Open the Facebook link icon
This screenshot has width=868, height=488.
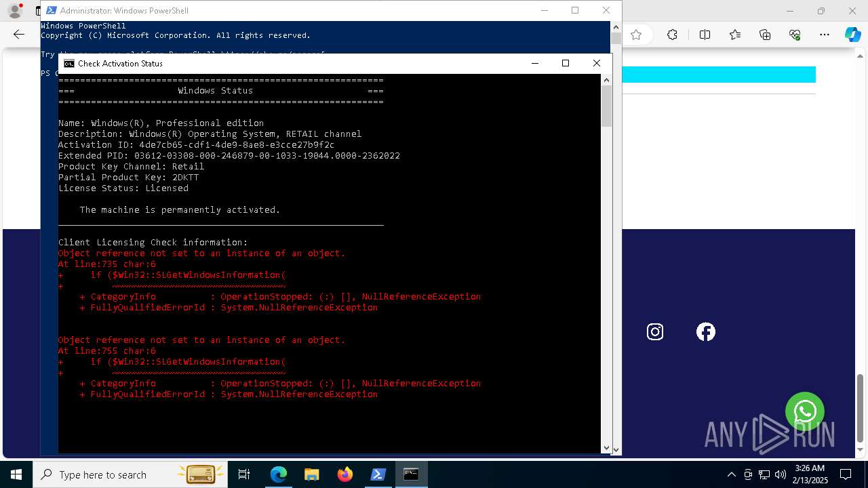706,331
